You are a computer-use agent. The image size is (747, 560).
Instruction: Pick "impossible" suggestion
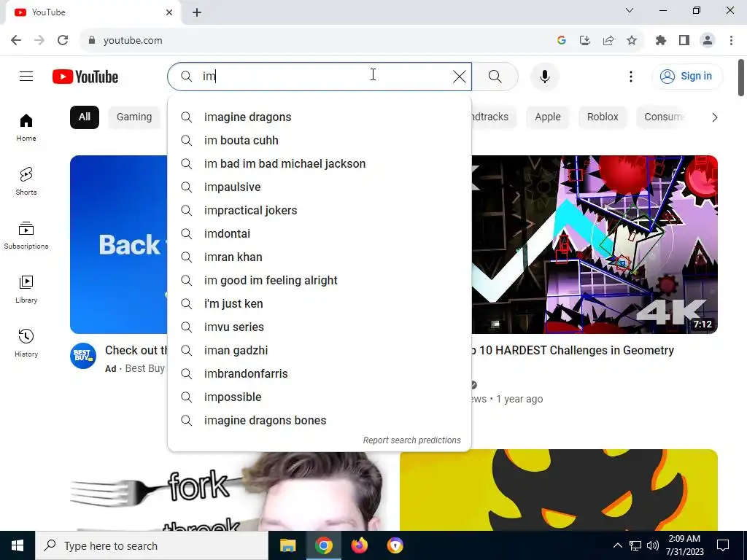(x=320, y=397)
